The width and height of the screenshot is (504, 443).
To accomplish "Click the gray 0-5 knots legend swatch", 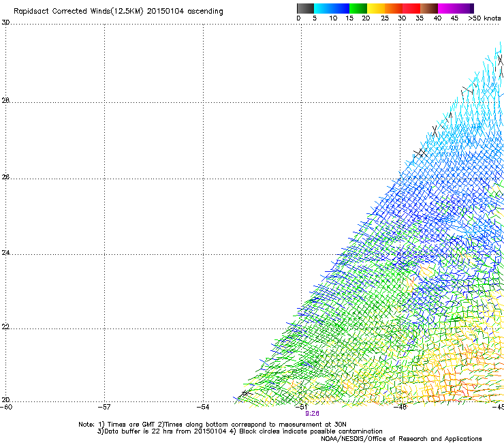I will click(305, 8).
